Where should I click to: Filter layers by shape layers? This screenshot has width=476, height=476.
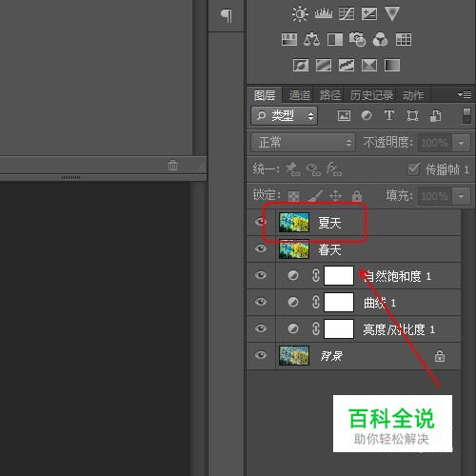412,115
